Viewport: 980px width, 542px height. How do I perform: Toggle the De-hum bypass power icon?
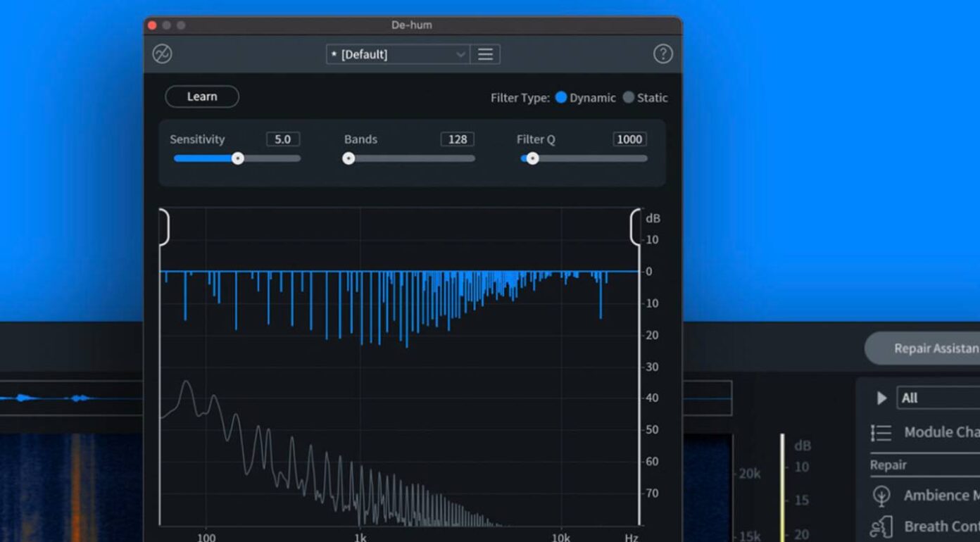pos(161,54)
